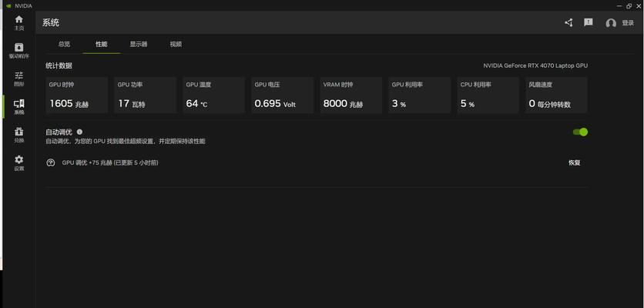644x308 pixels.
Task: Click the NVIDIA GeForce RTX 4070 Laptop GPU label
Action: (535, 65)
